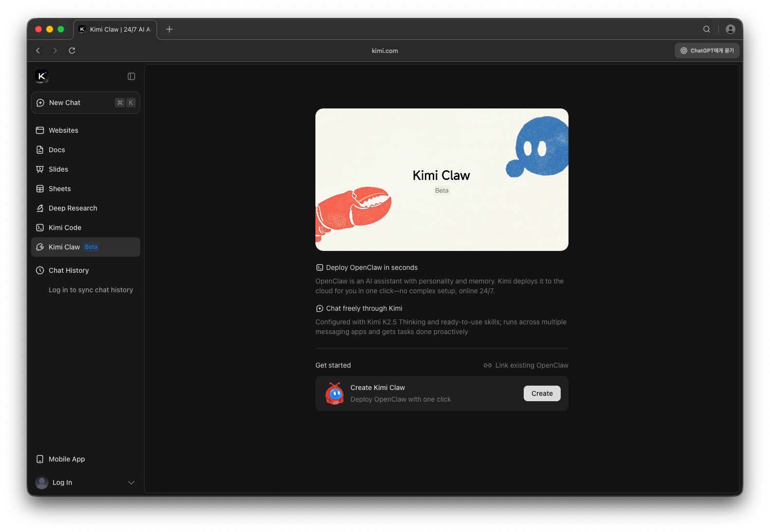The width and height of the screenshot is (770, 532).
Task: Open the browser profile icon
Action: click(x=731, y=29)
